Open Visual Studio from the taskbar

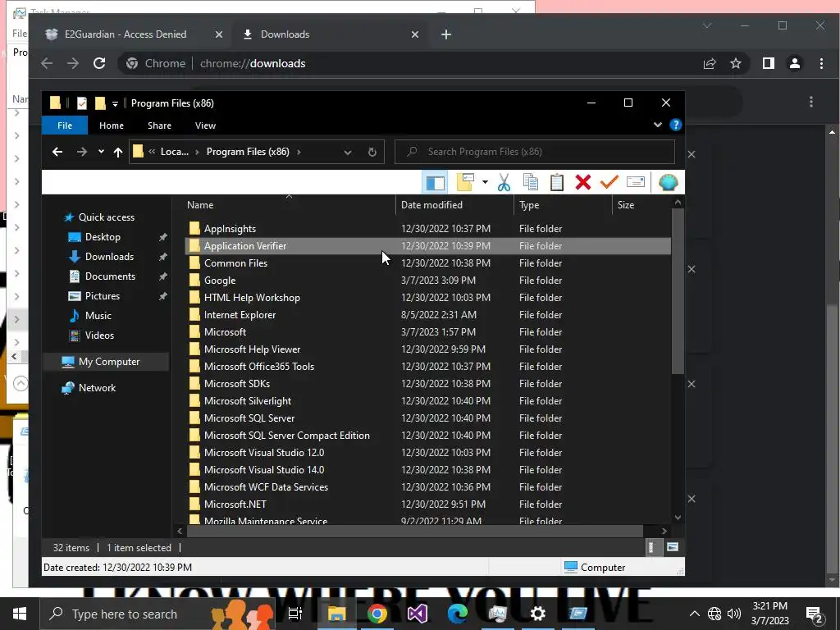pyautogui.click(x=417, y=614)
